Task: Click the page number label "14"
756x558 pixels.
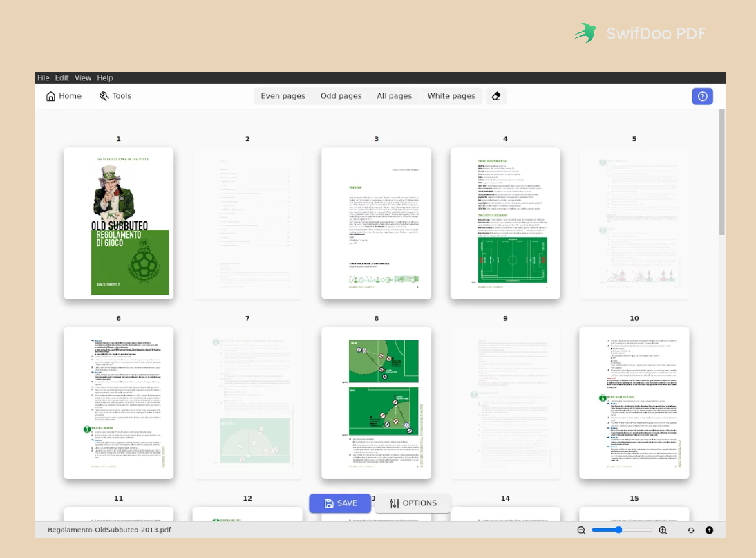Action: tap(505, 499)
